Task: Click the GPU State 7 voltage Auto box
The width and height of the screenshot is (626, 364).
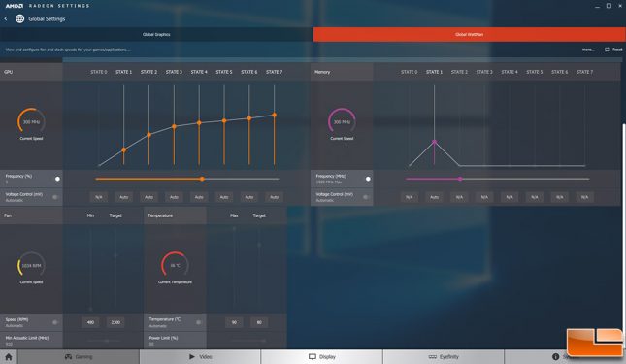Action: pyautogui.click(x=275, y=197)
